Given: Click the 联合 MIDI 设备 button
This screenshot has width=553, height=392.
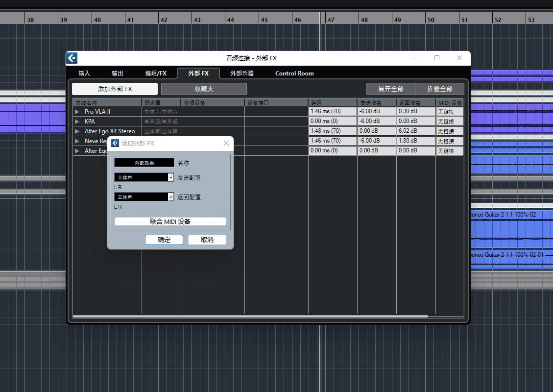Looking at the screenshot, I should tap(170, 221).
